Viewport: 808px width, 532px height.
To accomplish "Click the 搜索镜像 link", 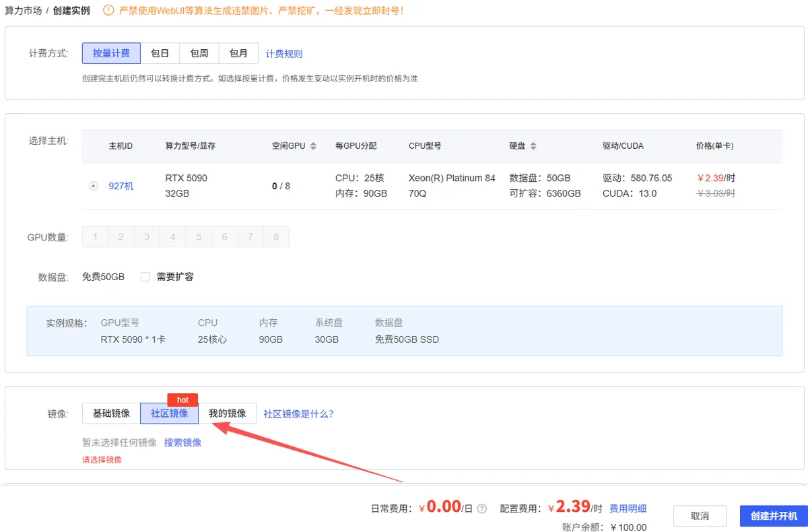I will point(182,442).
